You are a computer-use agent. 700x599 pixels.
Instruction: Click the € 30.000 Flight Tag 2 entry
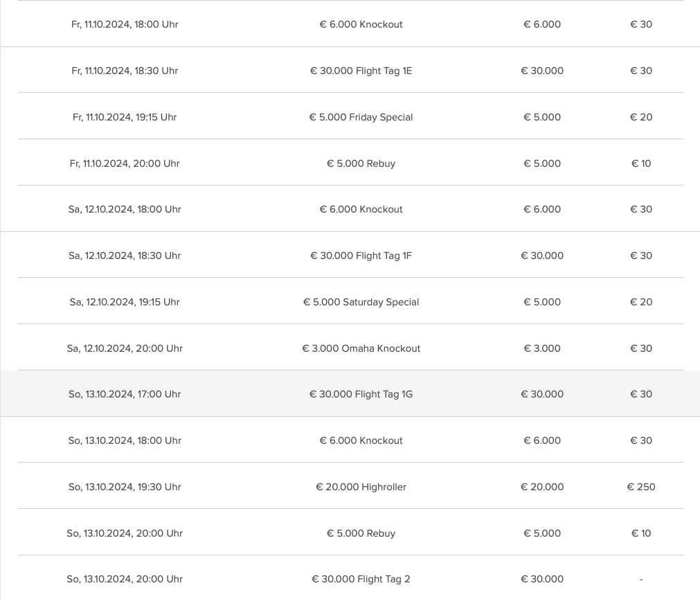pos(361,579)
